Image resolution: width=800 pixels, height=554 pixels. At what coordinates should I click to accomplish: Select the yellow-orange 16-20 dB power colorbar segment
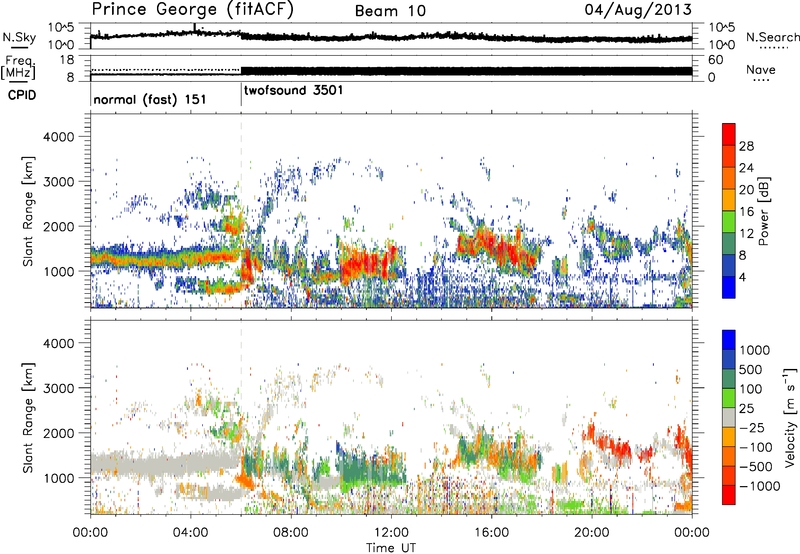(729, 200)
